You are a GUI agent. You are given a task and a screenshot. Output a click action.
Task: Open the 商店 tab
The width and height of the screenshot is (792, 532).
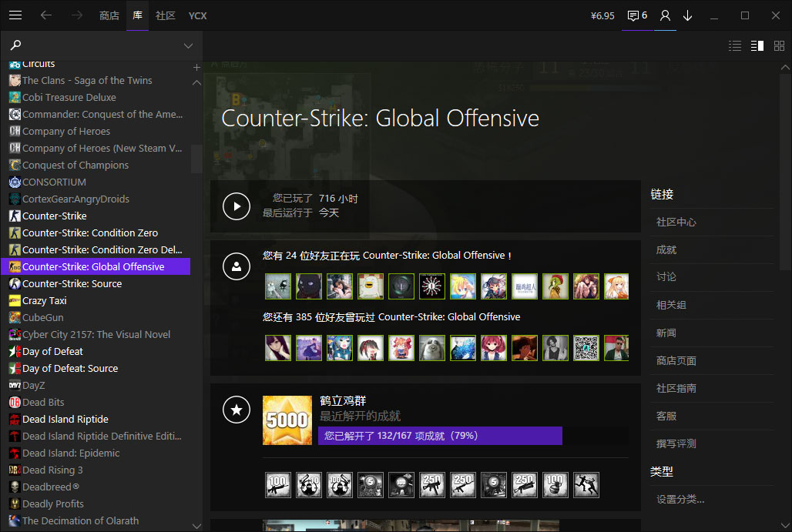click(109, 15)
